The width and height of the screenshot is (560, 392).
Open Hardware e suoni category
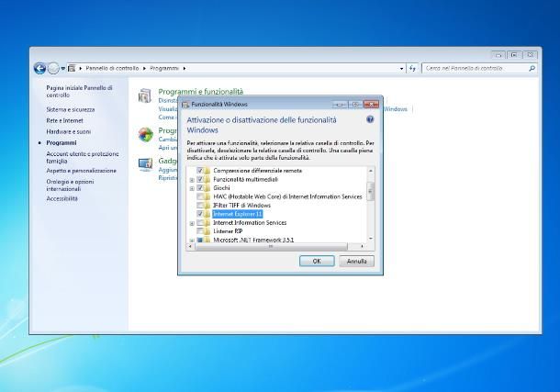click(69, 132)
